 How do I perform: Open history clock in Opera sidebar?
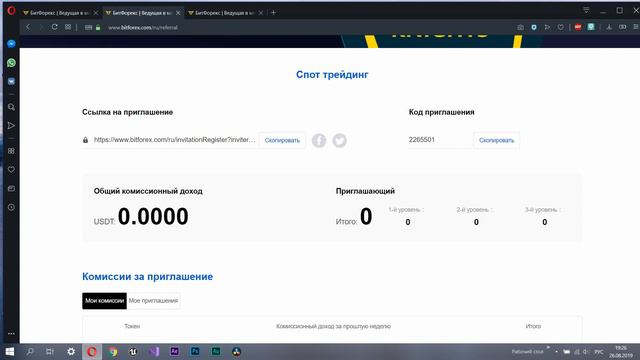click(x=11, y=207)
